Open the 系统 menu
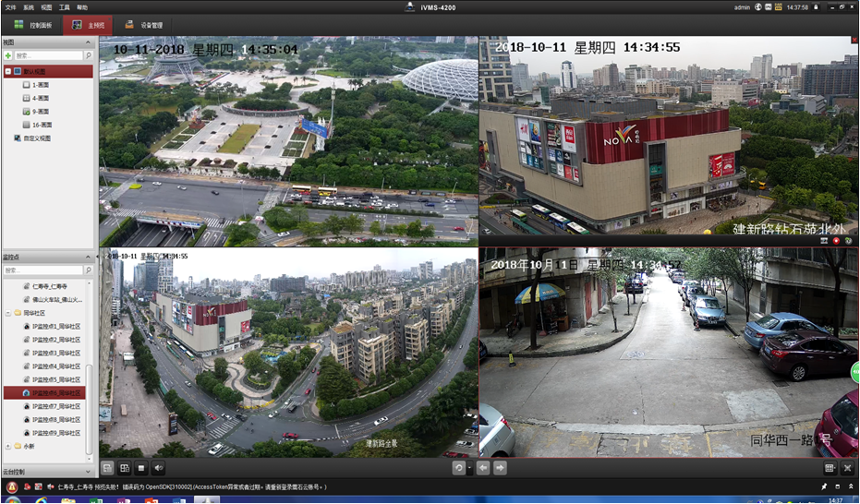860x504 pixels. coord(29,7)
